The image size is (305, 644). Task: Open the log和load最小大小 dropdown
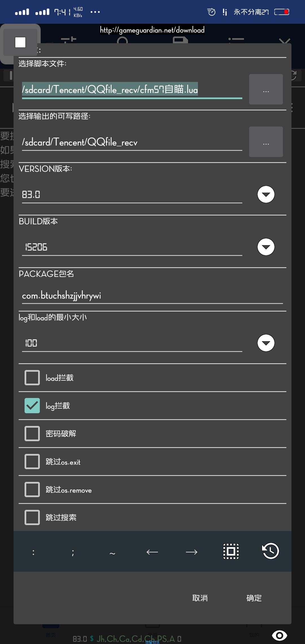click(266, 343)
